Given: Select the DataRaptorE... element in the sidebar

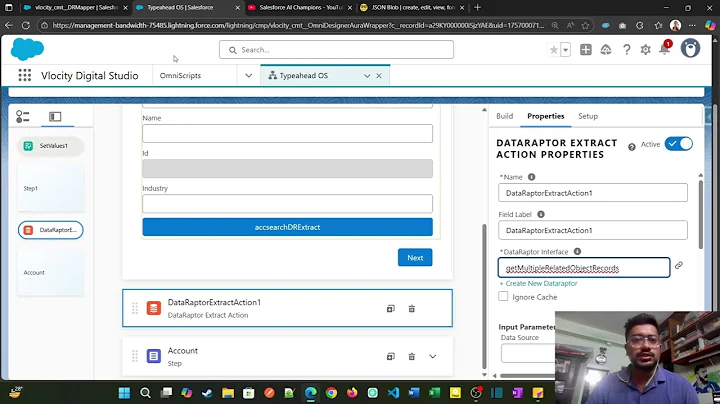Looking at the screenshot, I should click(51, 230).
